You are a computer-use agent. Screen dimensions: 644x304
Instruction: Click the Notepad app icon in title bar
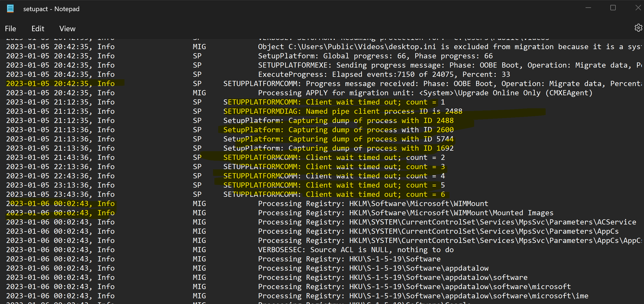point(10,9)
